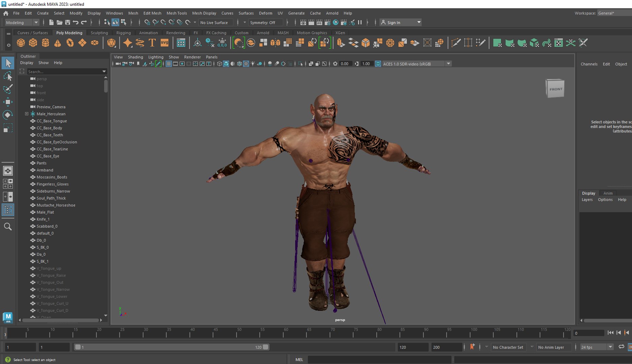Click the Multi-Cut tool shelf icon
The image size is (632, 364).
[456, 43]
